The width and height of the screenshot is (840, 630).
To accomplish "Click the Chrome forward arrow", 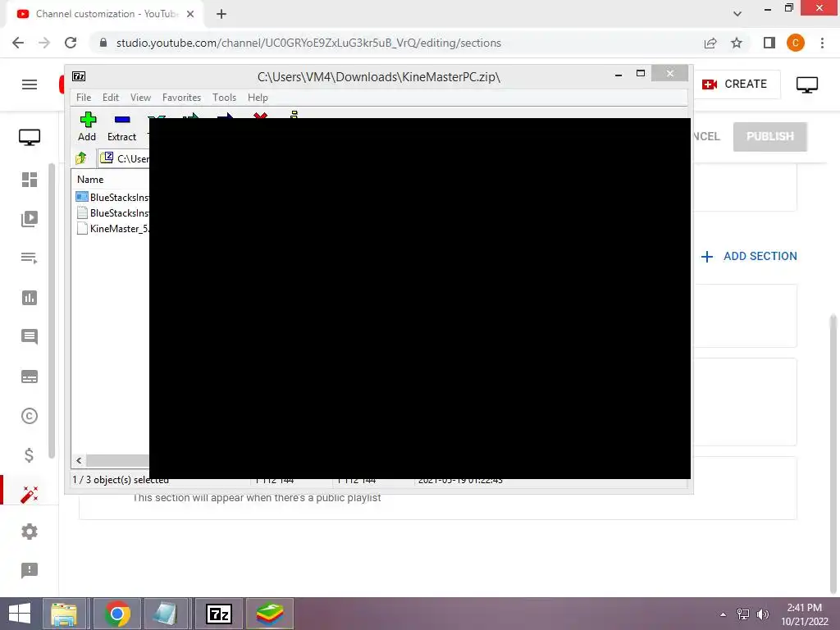I will [44, 43].
